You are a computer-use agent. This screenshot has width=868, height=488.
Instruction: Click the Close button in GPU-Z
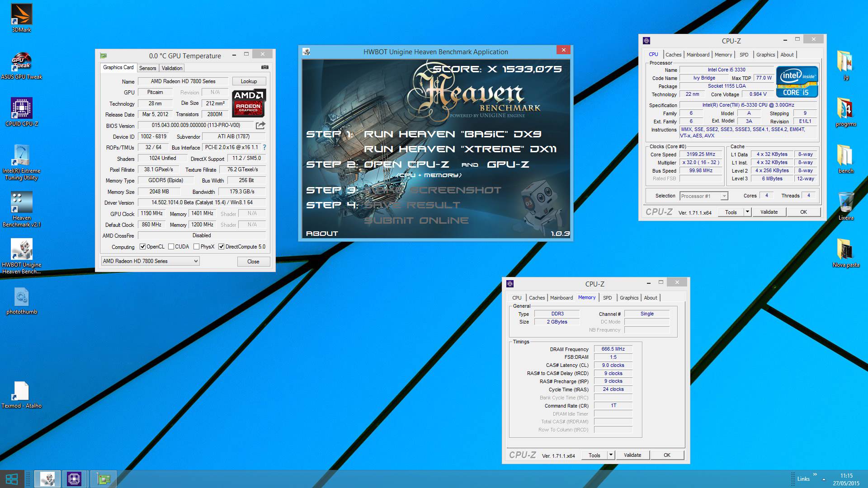click(253, 262)
